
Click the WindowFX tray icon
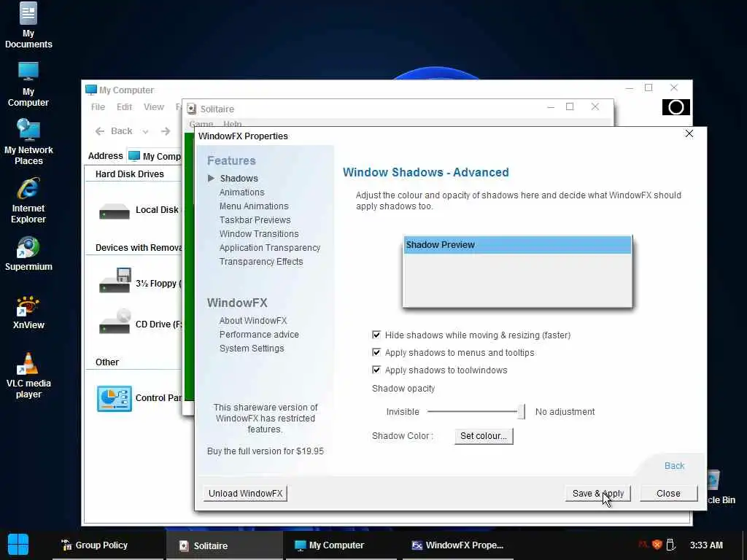coord(643,544)
